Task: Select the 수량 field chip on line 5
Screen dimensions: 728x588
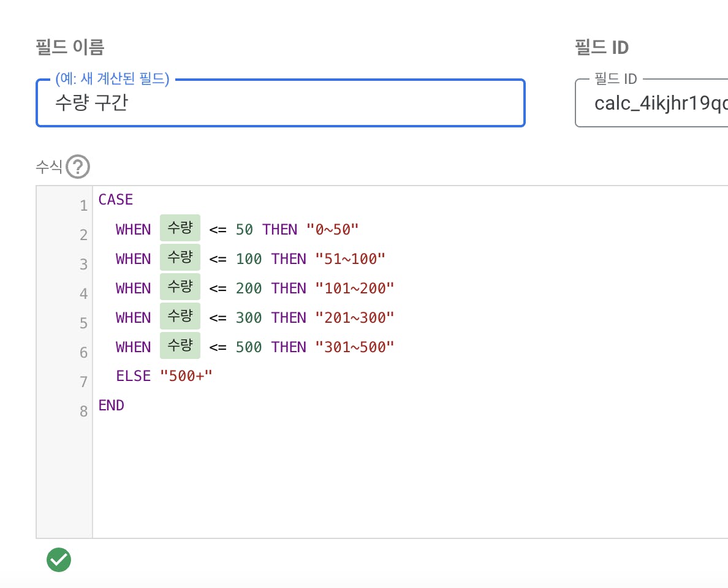Action: [x=180, y=317]
